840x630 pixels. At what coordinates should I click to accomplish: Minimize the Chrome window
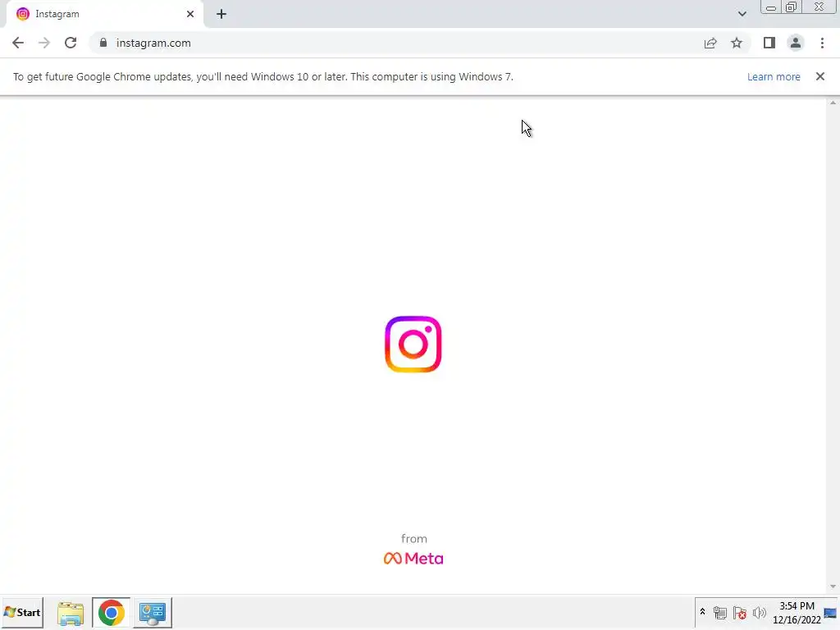771,7
